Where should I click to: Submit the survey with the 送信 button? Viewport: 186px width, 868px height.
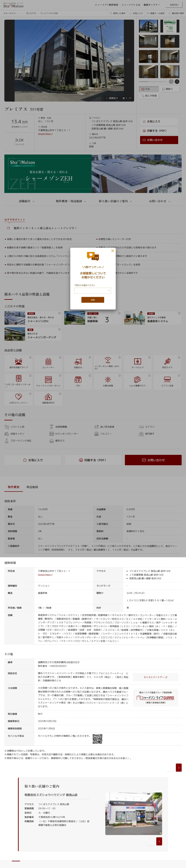point(93,300)
